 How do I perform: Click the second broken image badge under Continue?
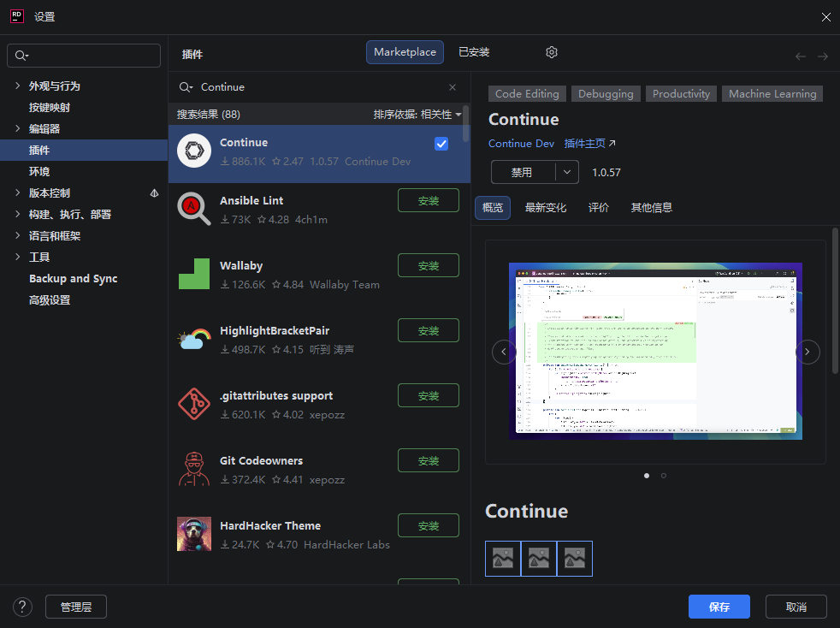coord(539,559)
